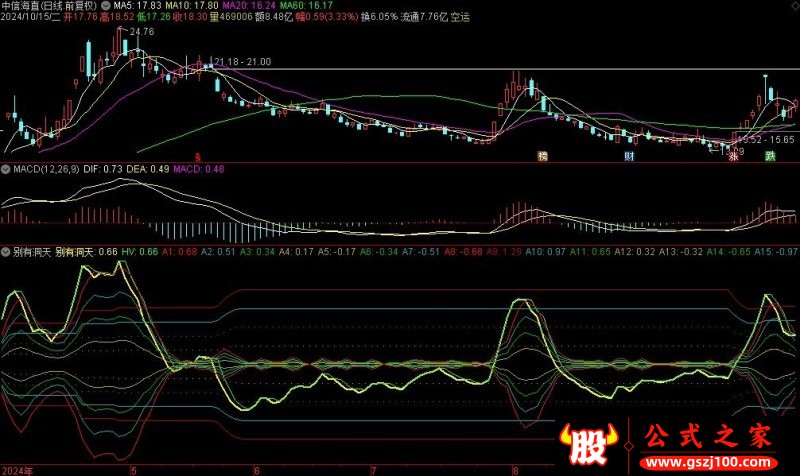Click the DIF: 0.73 value

click(x=103, y=169)
